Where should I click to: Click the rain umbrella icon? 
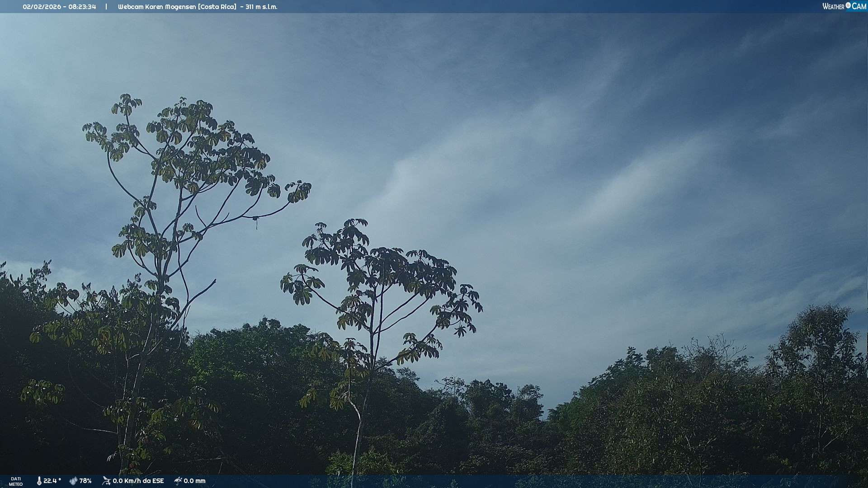tap(178, 481)
